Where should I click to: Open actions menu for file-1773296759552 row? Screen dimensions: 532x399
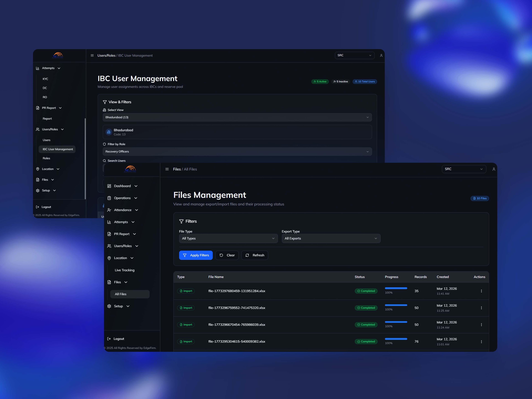(x=481, y=308)
